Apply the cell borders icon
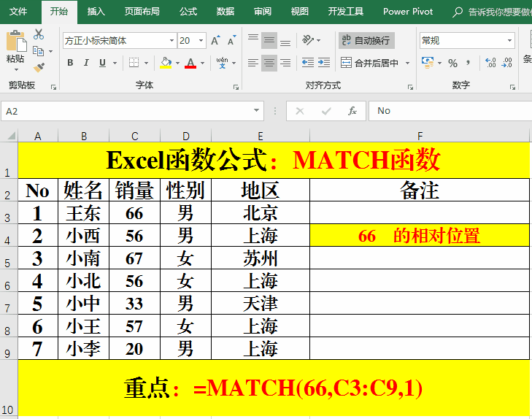Screen dimensions: 532x419 tap(134, 63)
